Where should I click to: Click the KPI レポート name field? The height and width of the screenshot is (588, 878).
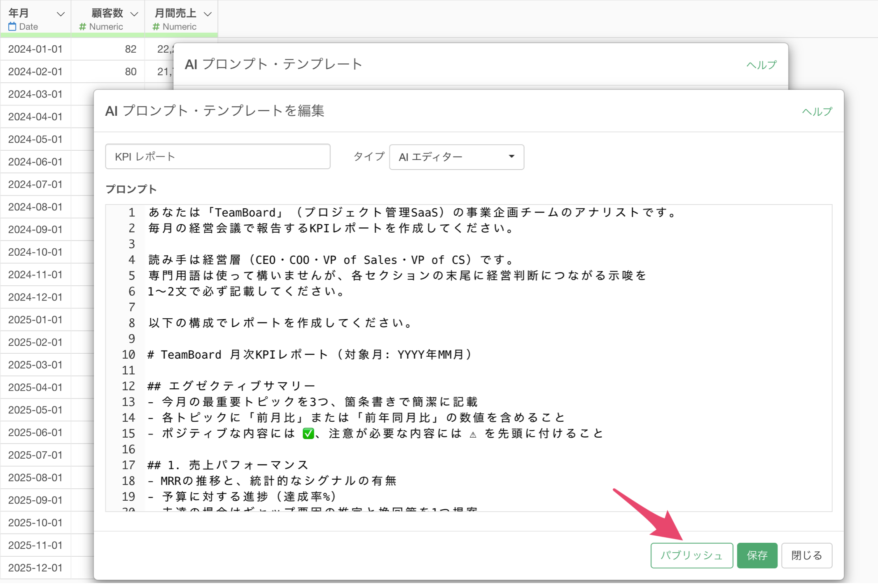click(218, 156)
